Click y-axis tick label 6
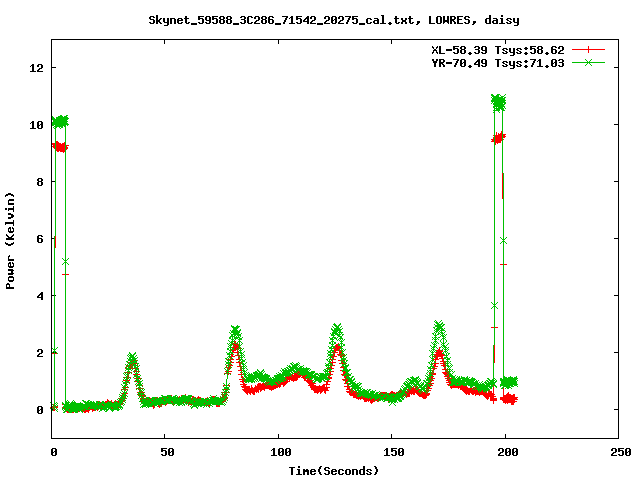Screen dimensions: 640x480 click(x=40, y=239)
